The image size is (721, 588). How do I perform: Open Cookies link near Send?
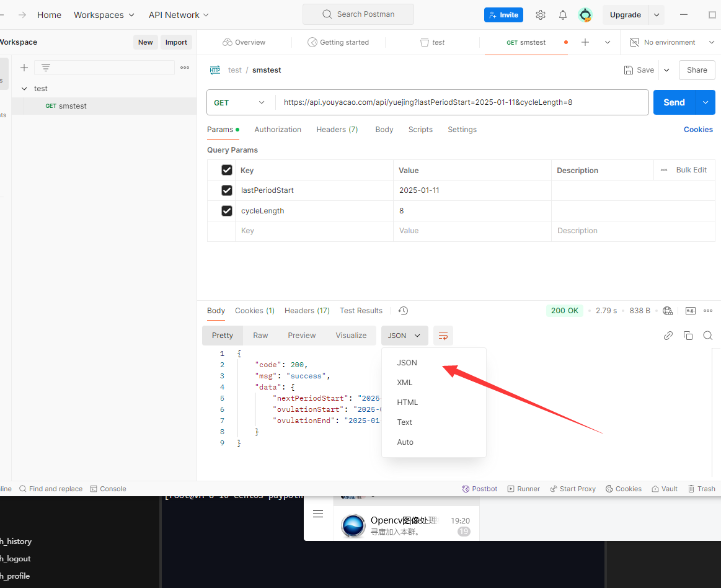(698, 130)
